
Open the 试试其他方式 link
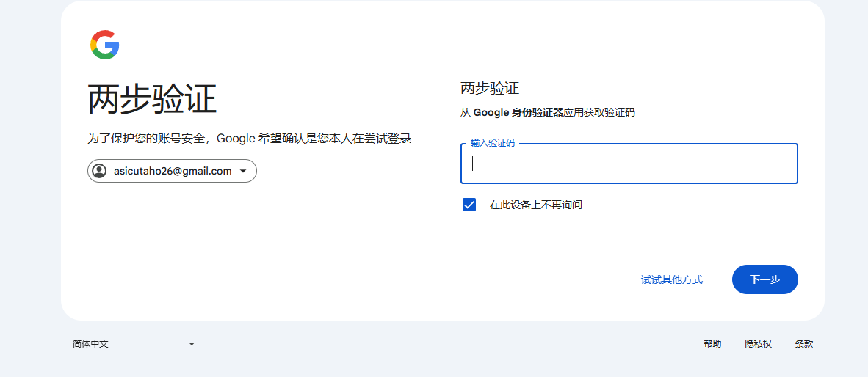point(671,279)
